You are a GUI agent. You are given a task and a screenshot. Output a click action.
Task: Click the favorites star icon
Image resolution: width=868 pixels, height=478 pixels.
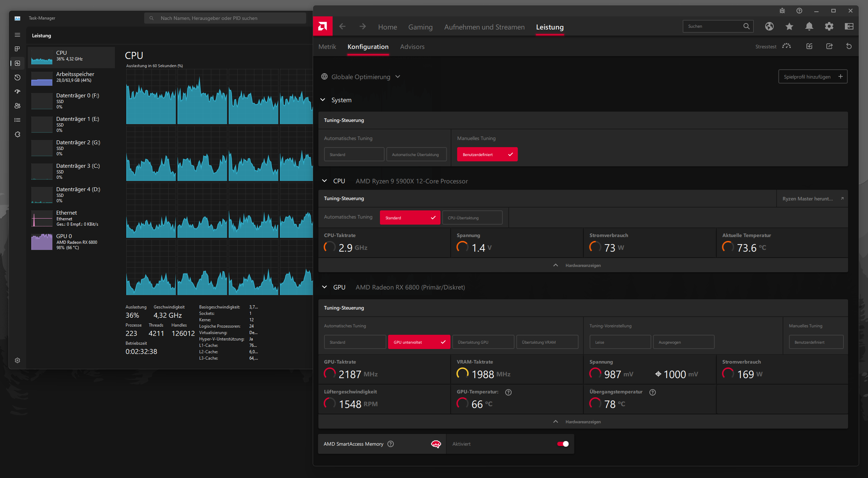789,26
